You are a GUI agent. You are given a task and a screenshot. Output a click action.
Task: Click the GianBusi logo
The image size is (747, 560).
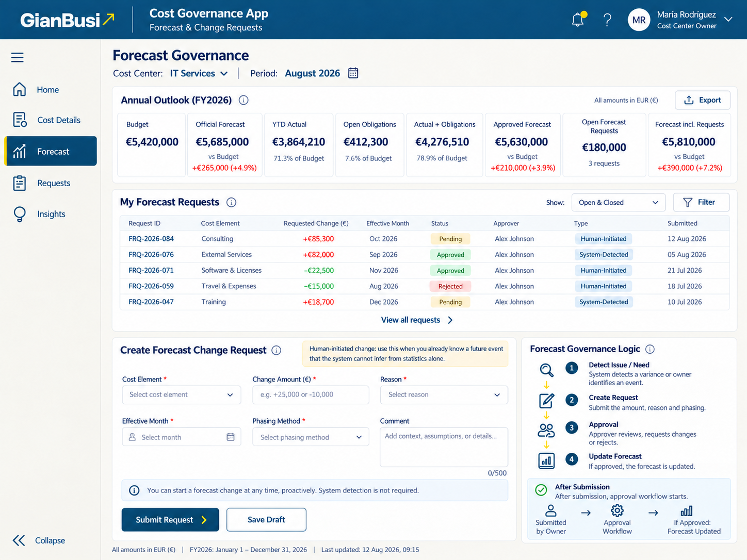pyautogui.click(x=67, y=20)
